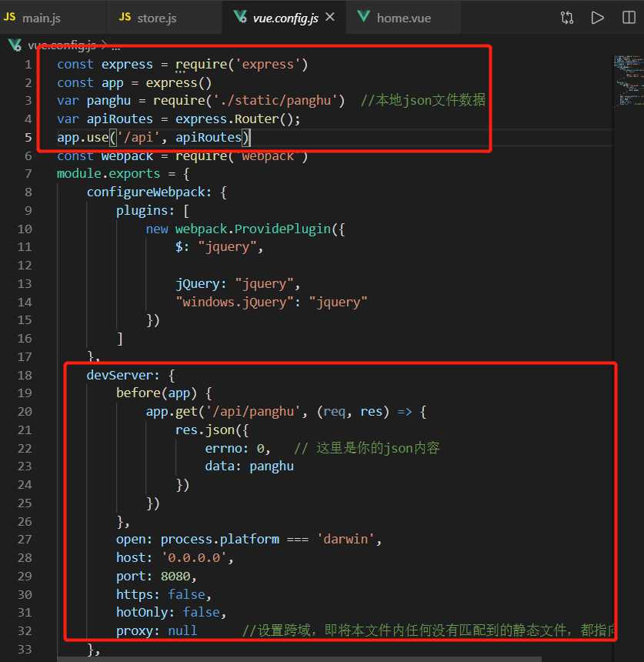Click 'apiRoutes' declaration on line 4
The image size is (644, 662).
[119, 119]
